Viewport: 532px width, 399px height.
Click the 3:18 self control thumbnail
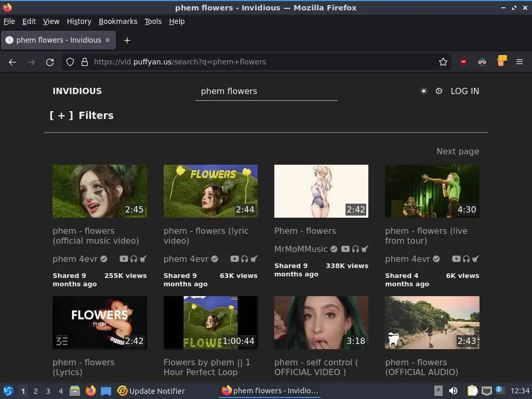[x=321, y=323]
